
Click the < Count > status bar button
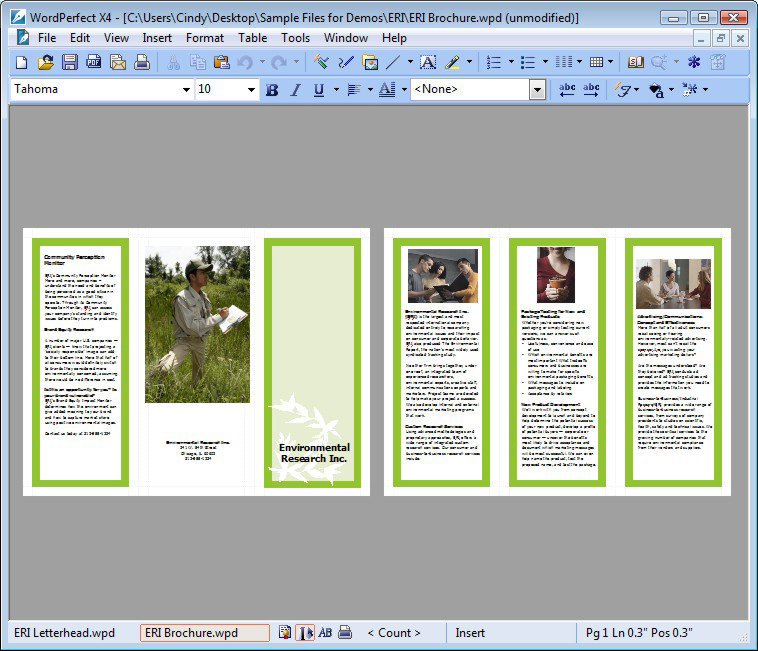[x=394, y=633]
